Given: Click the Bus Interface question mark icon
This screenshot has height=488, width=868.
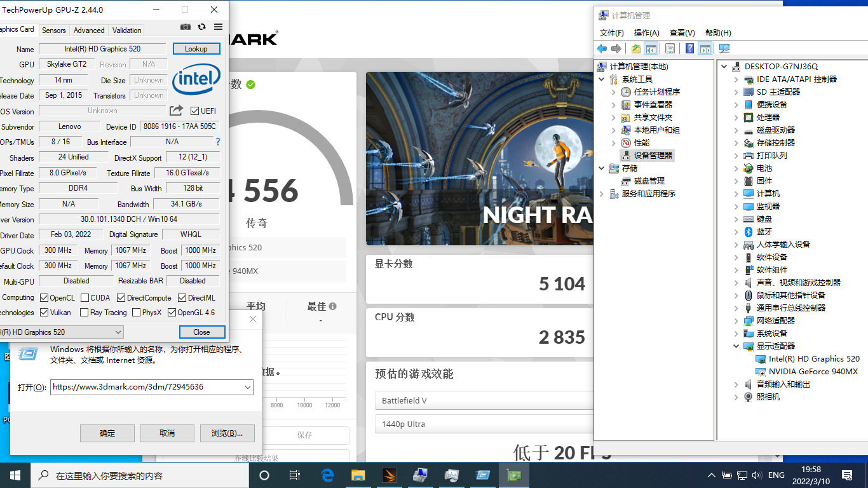Looking at the screenshot, I should pos(218,142).
